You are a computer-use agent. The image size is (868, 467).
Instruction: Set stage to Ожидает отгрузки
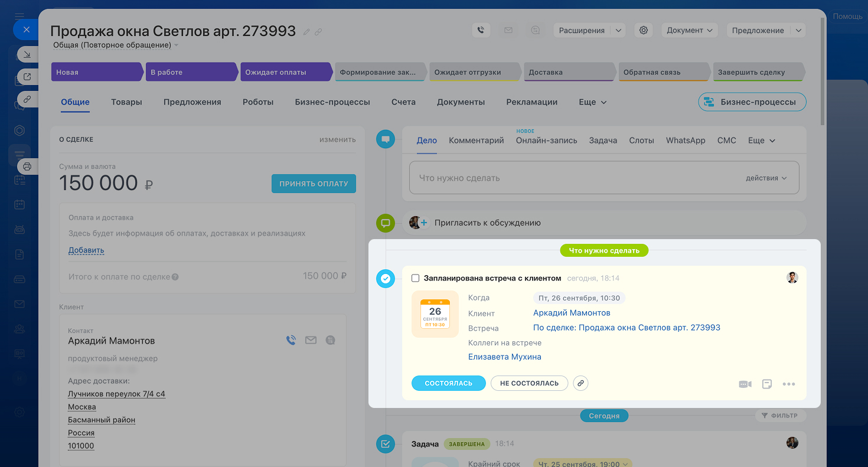click(475, 72)
